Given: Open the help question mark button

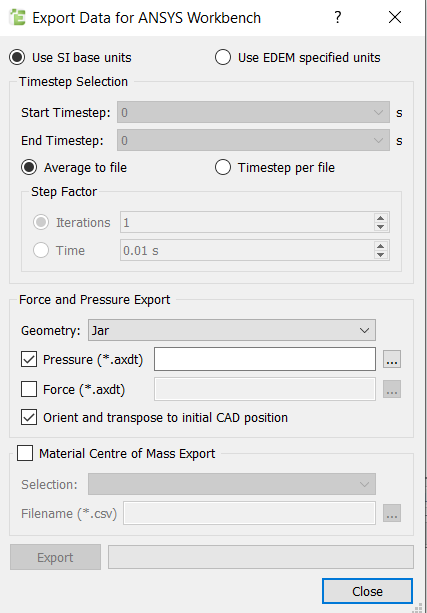Looking at the screenshot, I should coord(338,17).
